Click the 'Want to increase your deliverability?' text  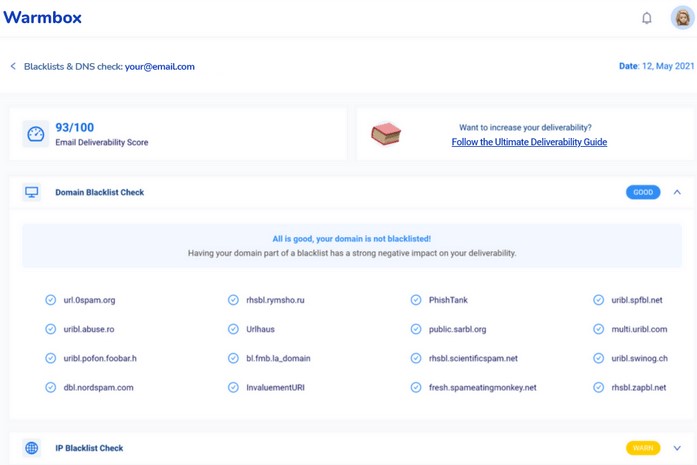525,128
